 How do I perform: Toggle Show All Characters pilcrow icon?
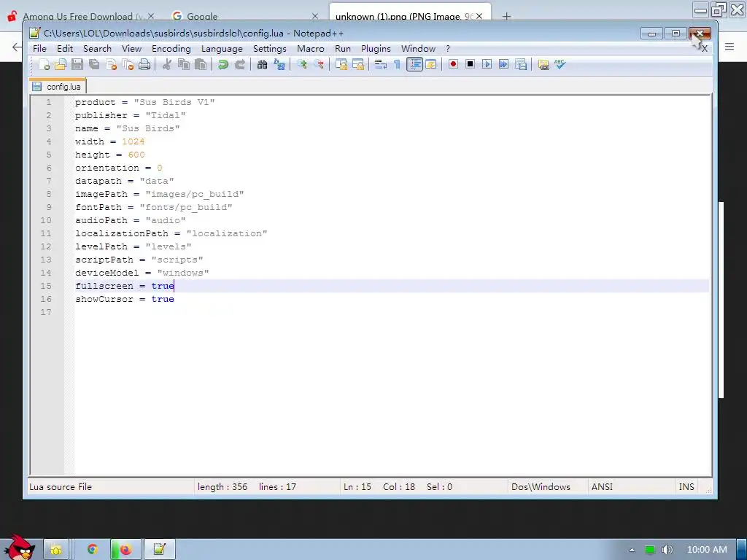pyautogui.click(x=397, y=64)
